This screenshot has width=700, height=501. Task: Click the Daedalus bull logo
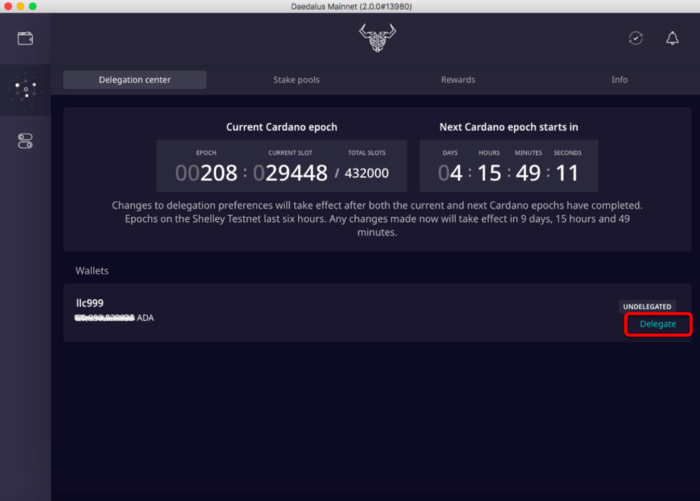(x=377, y=39)
